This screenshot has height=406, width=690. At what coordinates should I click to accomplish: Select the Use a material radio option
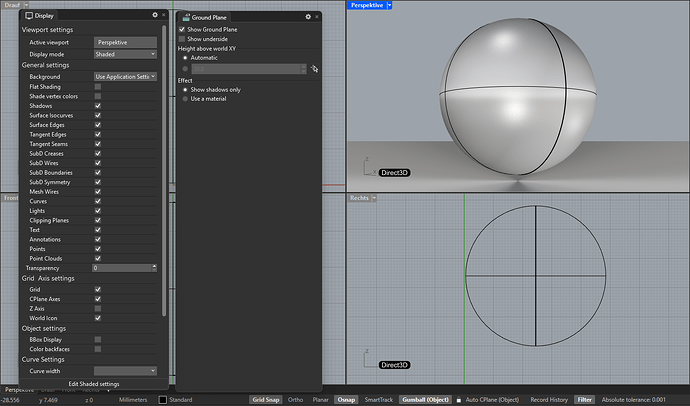pos(185,98)
